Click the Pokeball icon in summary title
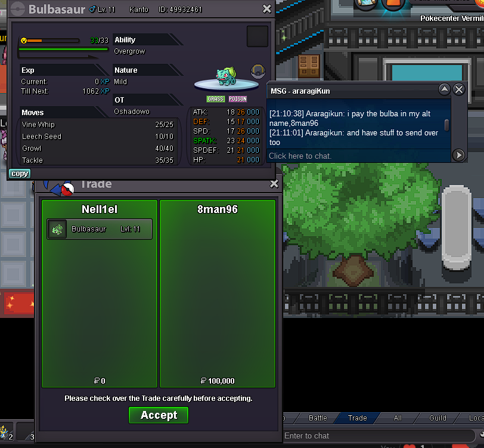 click(18, 9)
